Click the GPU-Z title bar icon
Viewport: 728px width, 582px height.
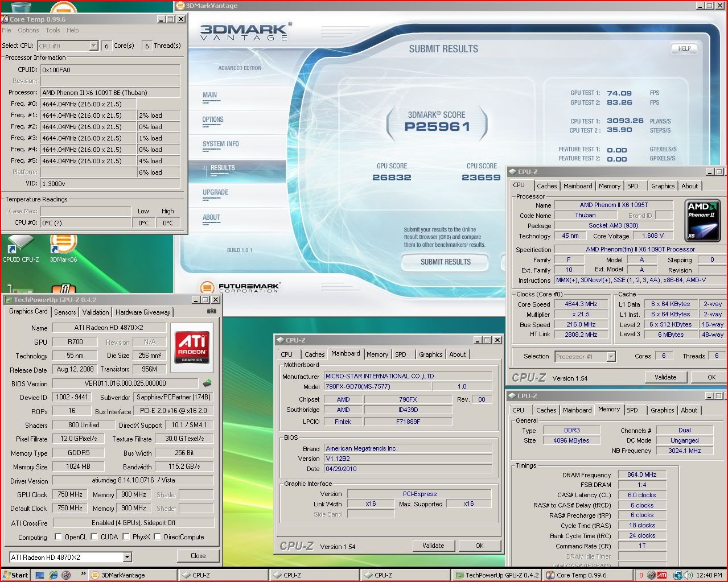click(8, 299)
